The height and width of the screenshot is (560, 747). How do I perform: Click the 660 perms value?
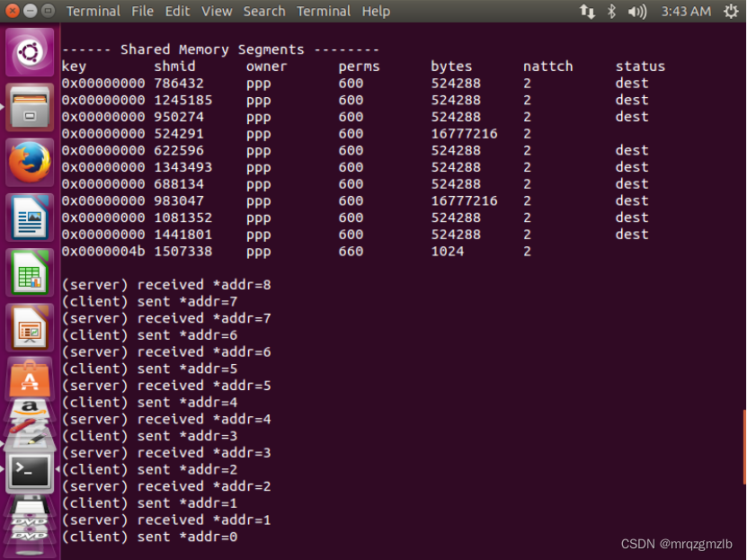pos(351,252)
